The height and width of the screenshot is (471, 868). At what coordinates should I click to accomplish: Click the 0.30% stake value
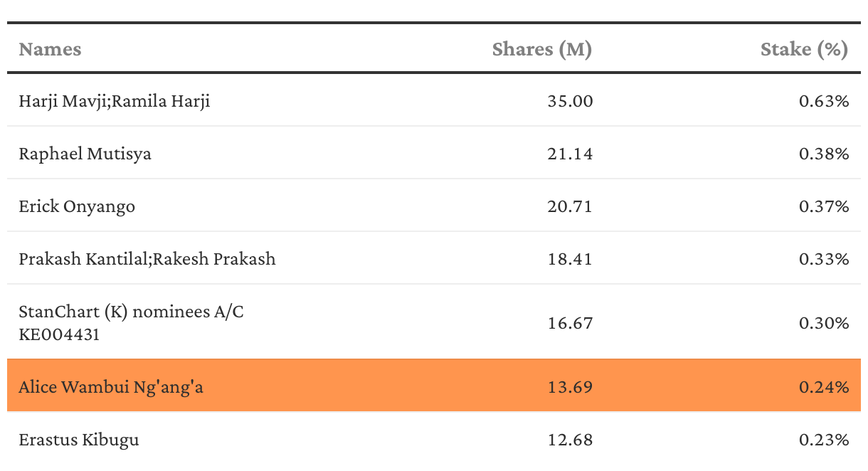(824, 323)
